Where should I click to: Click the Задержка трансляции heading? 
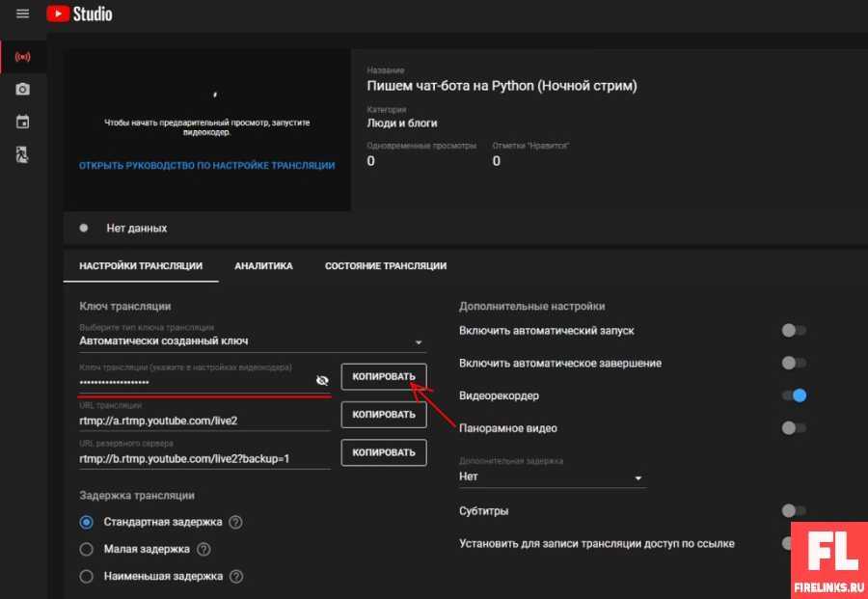tap(137, 496)
